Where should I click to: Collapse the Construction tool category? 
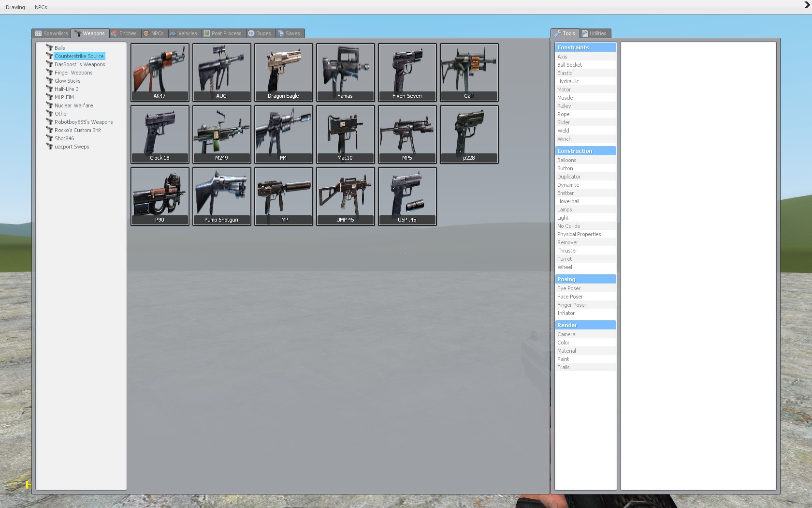pos(585,151)
